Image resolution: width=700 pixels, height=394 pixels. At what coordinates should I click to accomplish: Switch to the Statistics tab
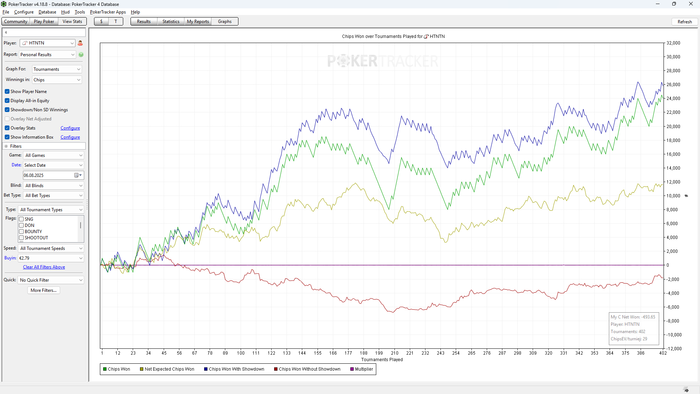pyautogui.click(x=171, y=21)
